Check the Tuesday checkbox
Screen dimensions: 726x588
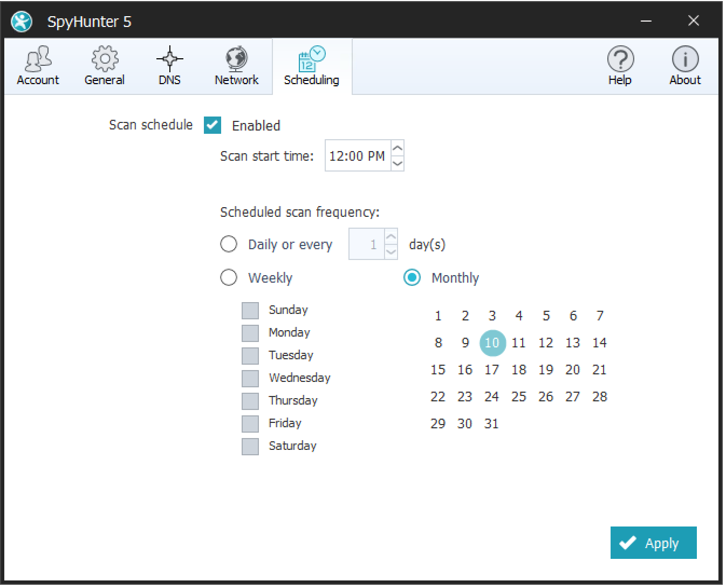tap(250, 356)
